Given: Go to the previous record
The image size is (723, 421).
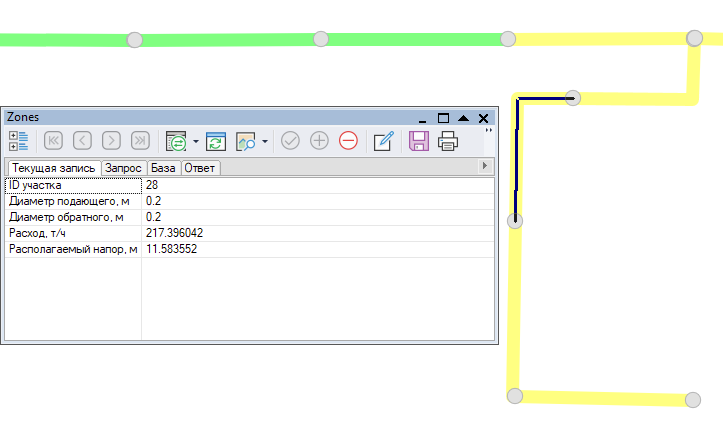Looking at the screenshot, I should click(x=83, y=141).
